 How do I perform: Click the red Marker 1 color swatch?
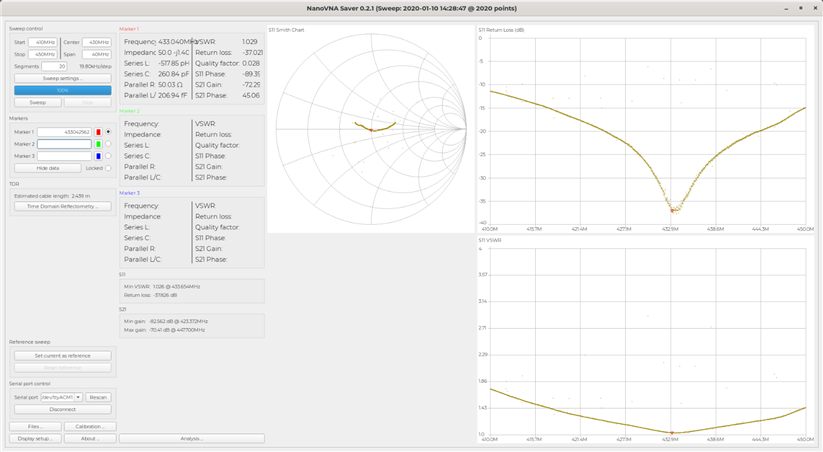click(98, 132)
